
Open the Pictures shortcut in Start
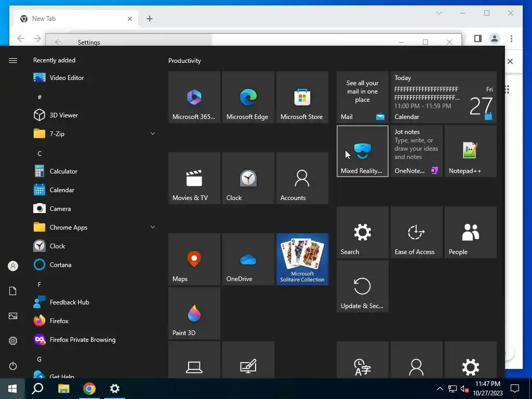pyautogui.click(x=13, y=316)
